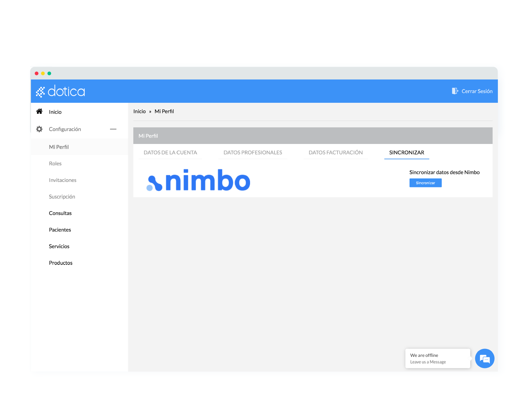Open the Datos de la Cuenta tab
The height and width of the screenshot is (399, 532).
point(170,153)
